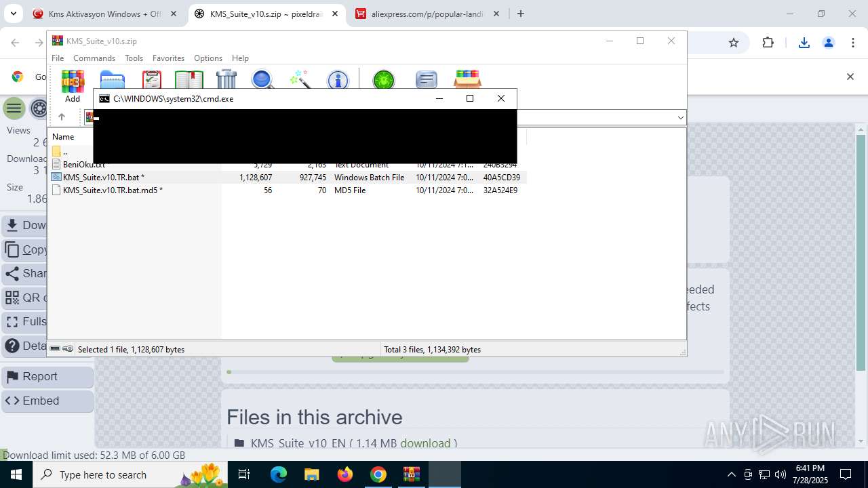Click the KMS_Suite_v10_EN download link
Image resolution: width=868 pixels, height=488 pixels.
(425, 443)
